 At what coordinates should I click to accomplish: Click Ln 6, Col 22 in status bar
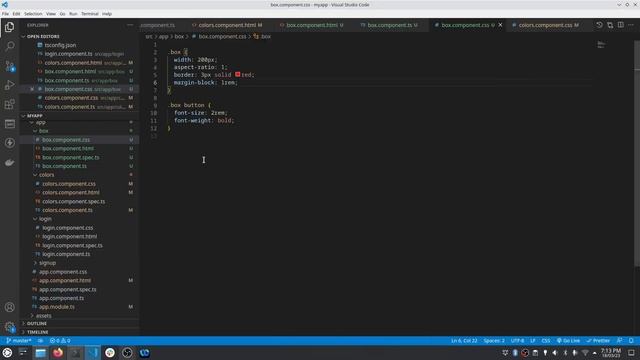click(x=464, y=340)
